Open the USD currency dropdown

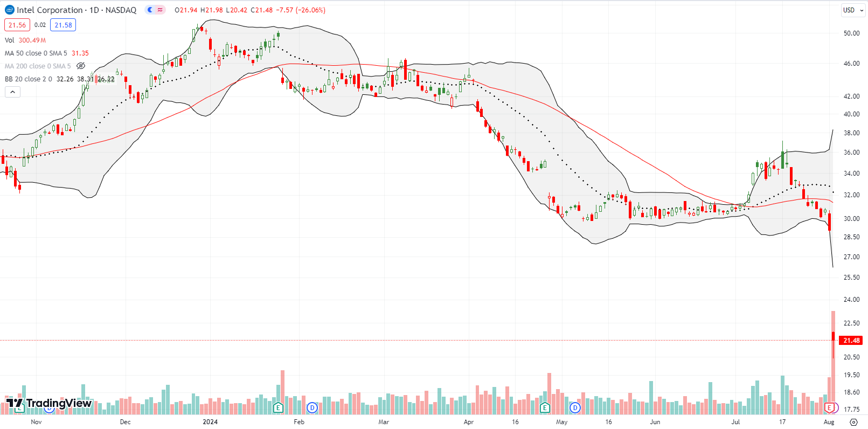pyautogui.click(x=853, y=10)
